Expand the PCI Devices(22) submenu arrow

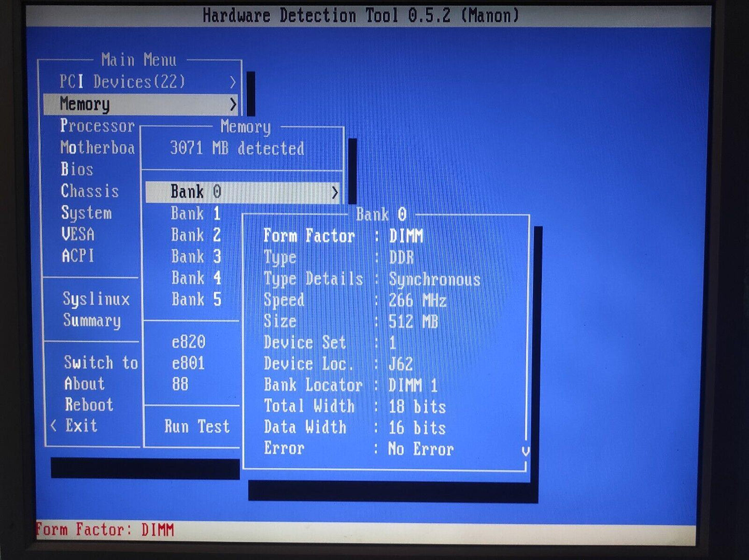[x=233, y=82]
